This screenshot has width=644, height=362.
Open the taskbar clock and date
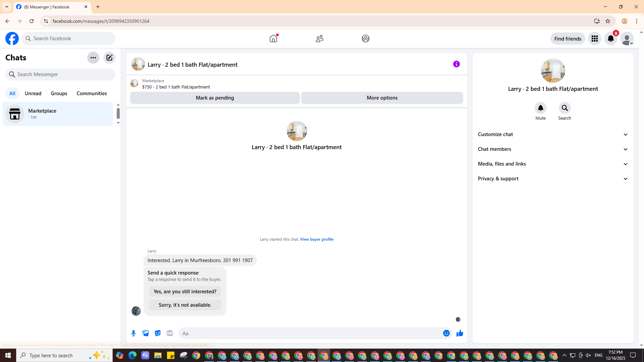tap(615, 355)
